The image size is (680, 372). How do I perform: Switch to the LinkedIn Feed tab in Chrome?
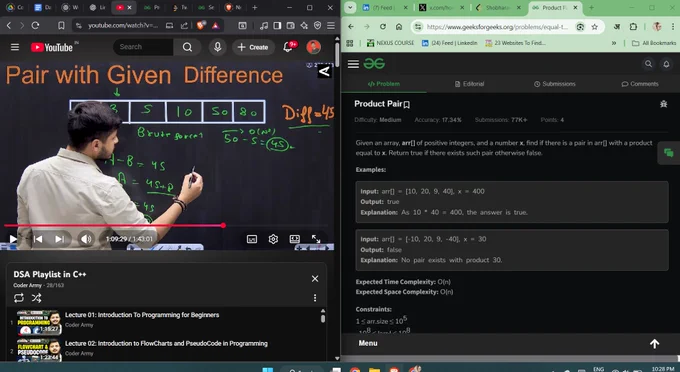tap(385, 7)
